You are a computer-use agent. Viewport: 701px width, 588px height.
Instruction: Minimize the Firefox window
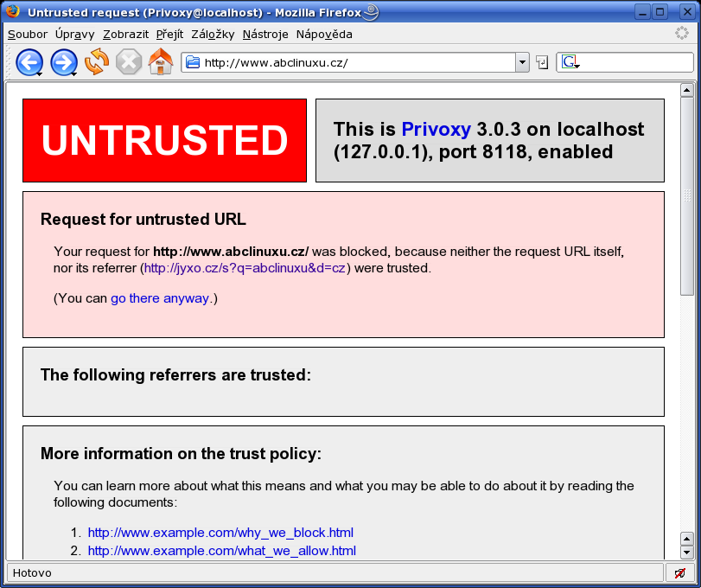tap(642, 11)
